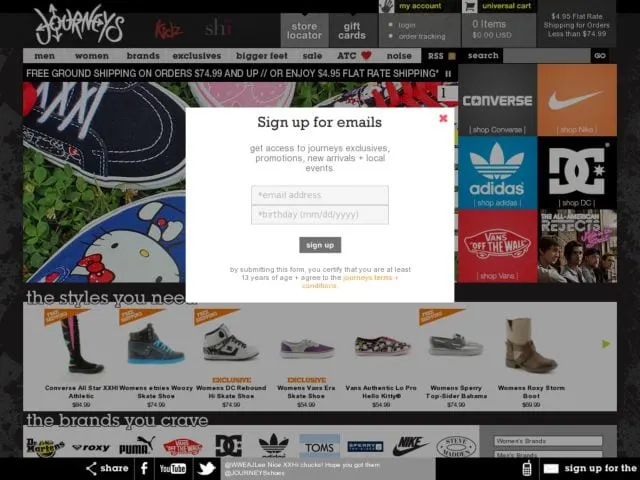Shop the Vans brand tile

coord(497,246)
